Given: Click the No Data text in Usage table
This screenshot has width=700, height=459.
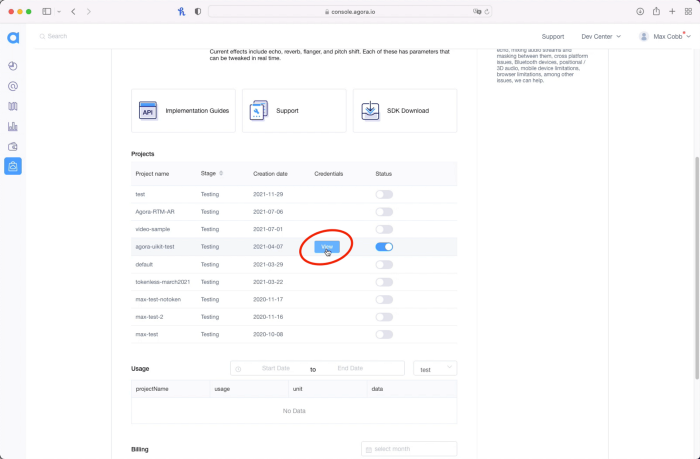Looking at the screenshot, I should 294,411.
